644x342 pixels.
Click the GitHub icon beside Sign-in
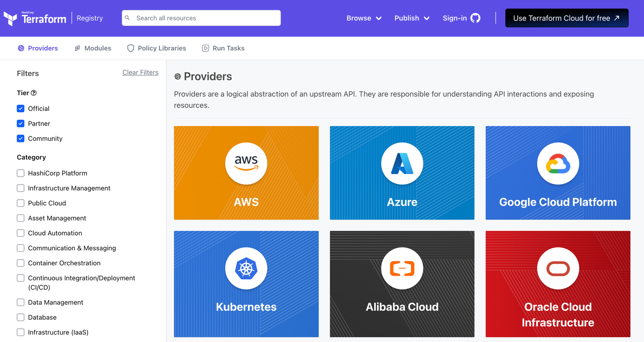click(475, 18)
